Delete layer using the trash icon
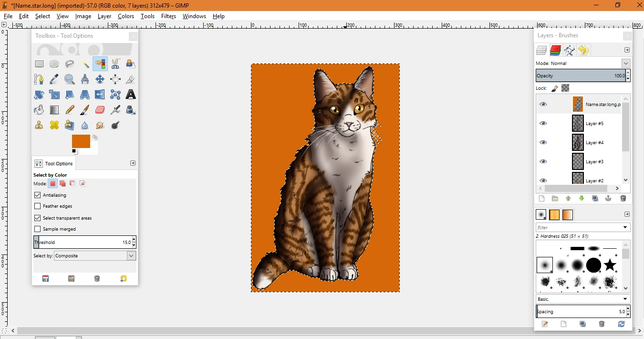The image size is (644, 339). click(x=623, y=199)
